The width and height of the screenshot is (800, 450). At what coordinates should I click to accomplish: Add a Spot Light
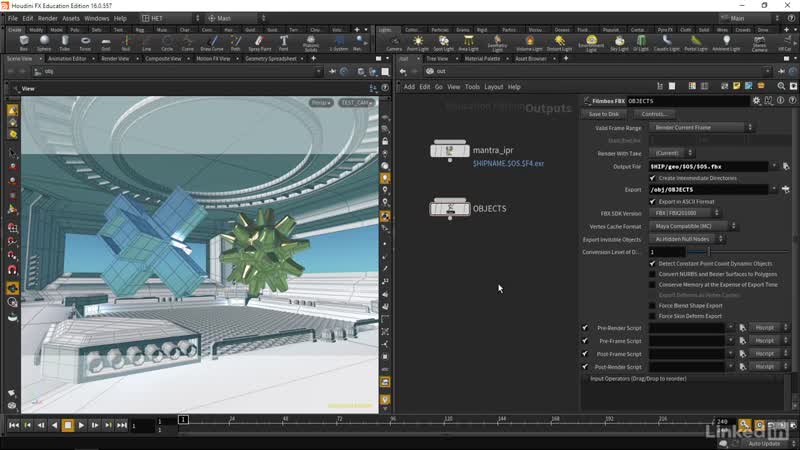coord(443,43)
